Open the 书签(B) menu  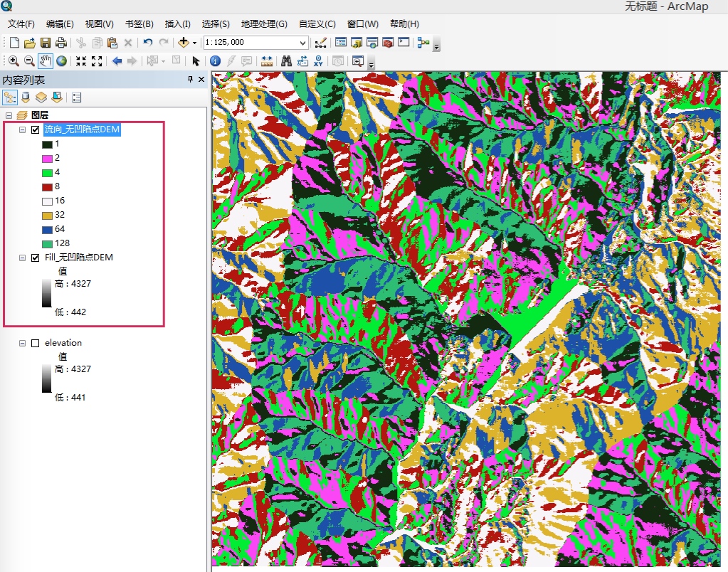[139, 24]
